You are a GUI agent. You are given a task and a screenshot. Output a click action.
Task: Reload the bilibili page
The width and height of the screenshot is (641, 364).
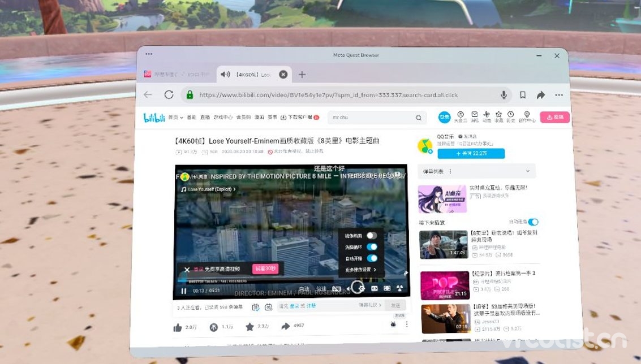point(169,95)
